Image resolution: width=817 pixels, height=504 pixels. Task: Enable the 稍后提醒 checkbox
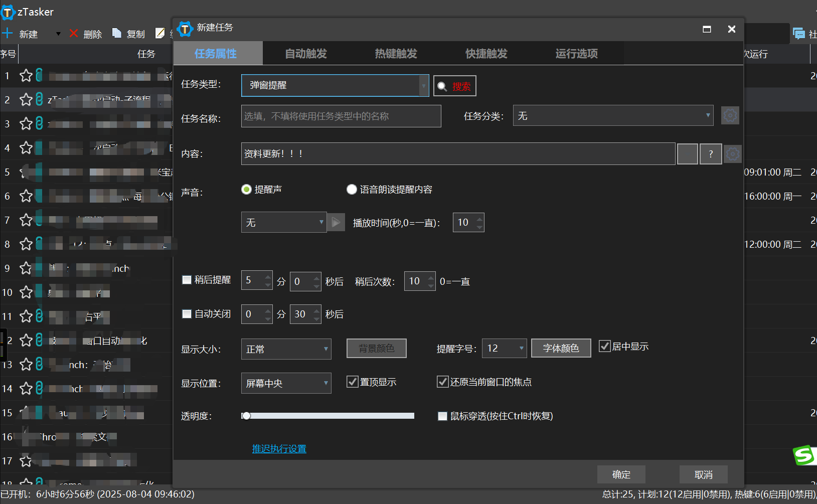pos(187,280)
